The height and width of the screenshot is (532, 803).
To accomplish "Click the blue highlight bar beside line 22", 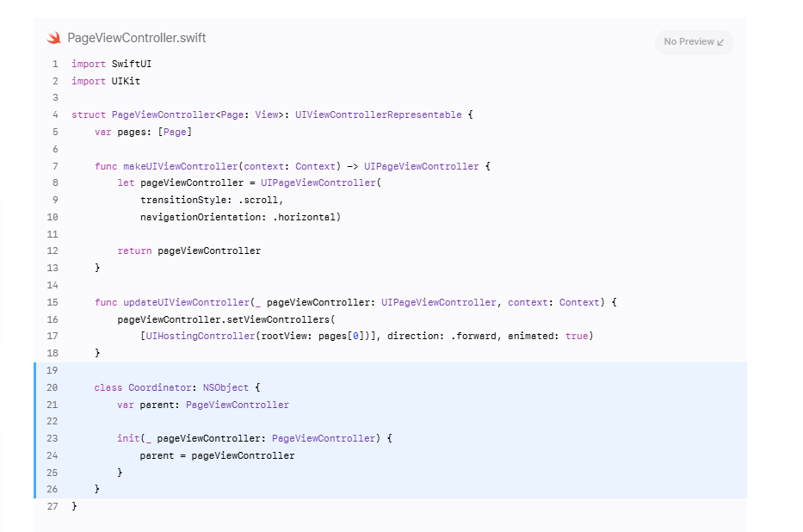I will click(34, 422).
